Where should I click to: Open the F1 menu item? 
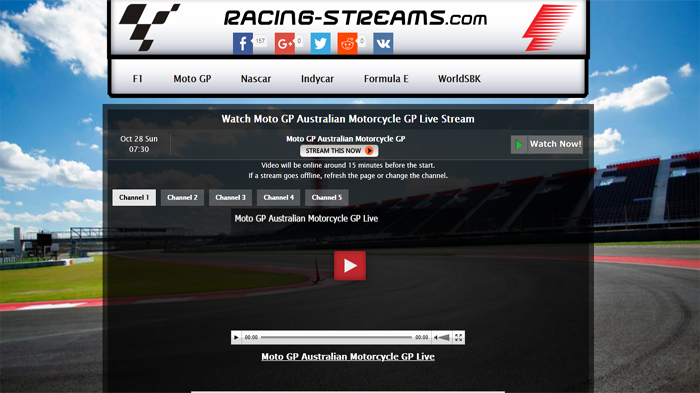(138, 79)
